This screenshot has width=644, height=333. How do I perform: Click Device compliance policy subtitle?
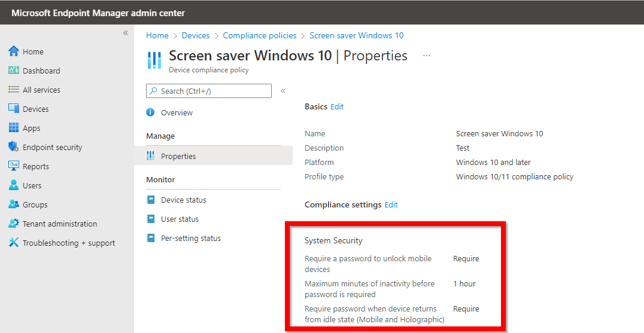(209, 70)
